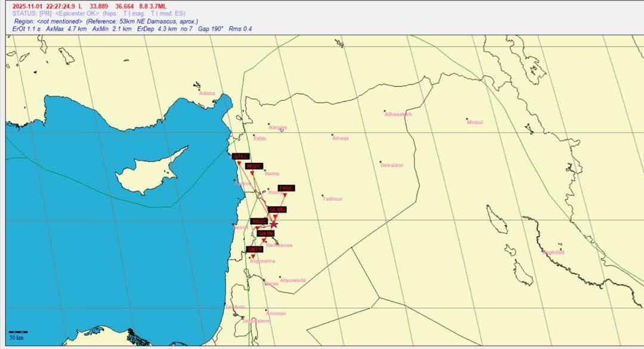Select the GLSN station above Damascus
The width and height of the screenshot is (644, 349).
tap(264, 240)
